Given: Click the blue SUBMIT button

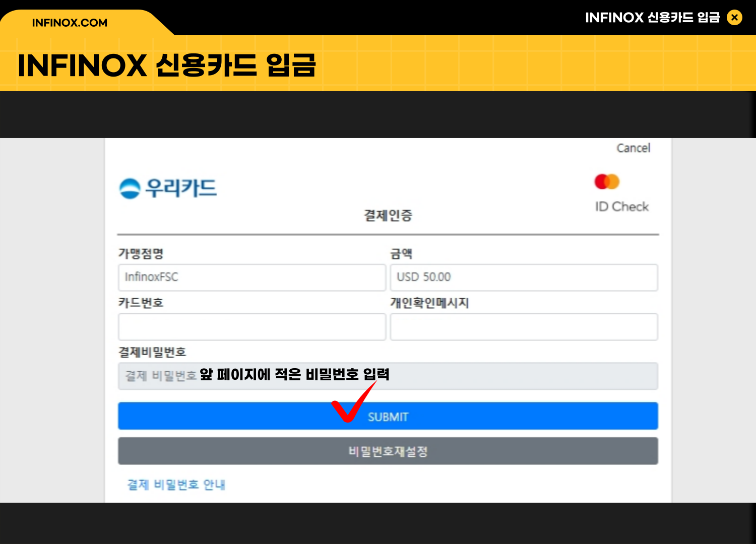Looking at the screenshot, I should click(x=388, y=416).
